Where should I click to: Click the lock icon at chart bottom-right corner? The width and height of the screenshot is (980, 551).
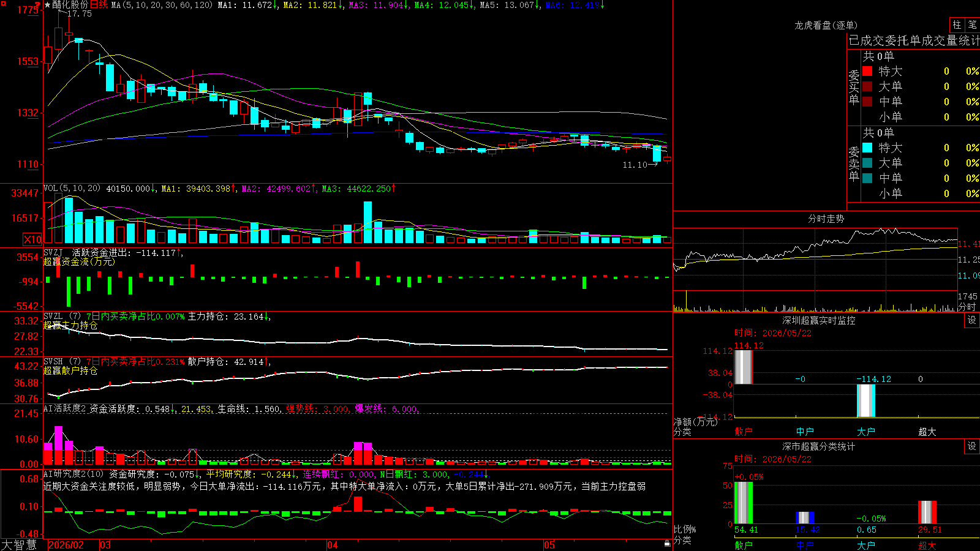tap(667, 544)
